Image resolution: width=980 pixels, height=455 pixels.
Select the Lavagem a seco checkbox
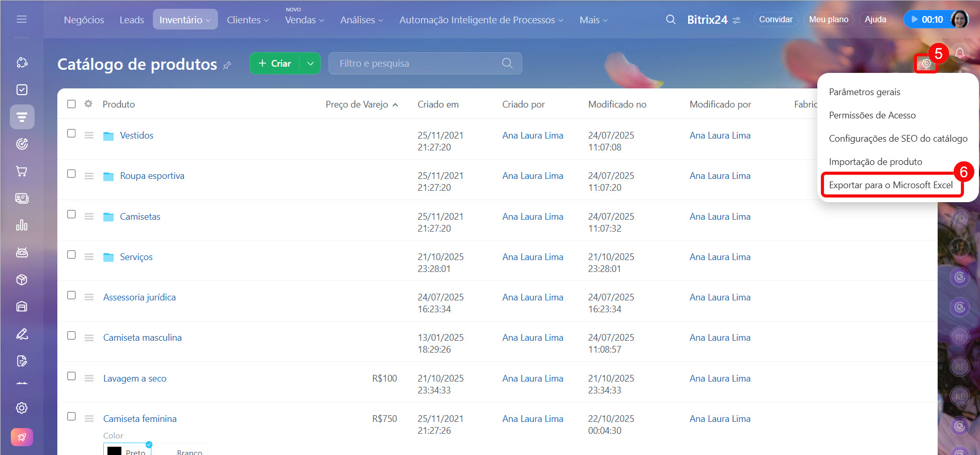tap(71, 376)
